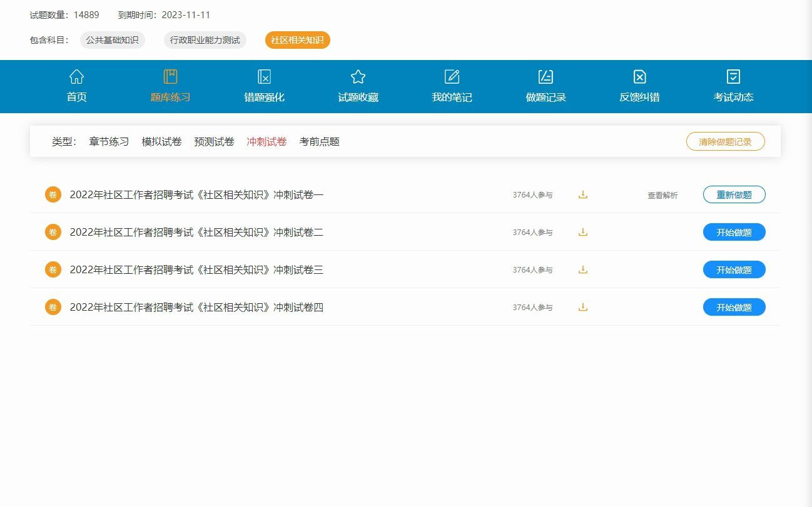812x507 pixels.
Task: Open the 做题记录 nav label
Action: (546, 97)
